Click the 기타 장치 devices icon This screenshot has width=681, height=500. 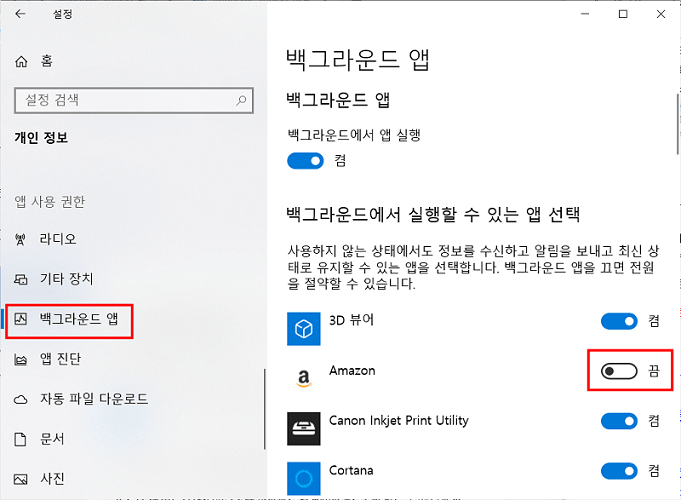click(20, 279)
